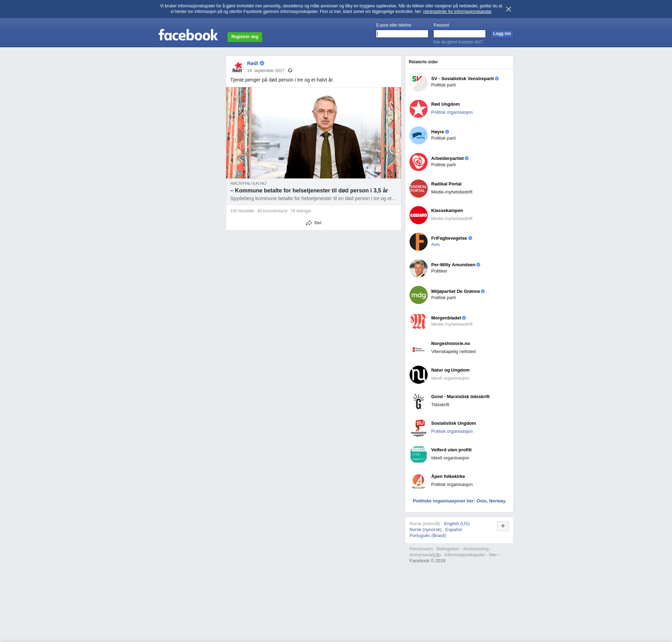
Task: Expand more languages with plus button
Action: (503, 526)
